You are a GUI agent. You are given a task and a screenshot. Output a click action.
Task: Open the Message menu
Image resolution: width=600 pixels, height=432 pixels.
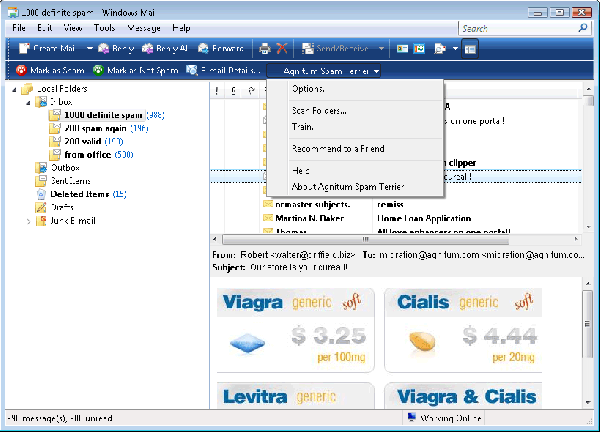click(x=144, y=28)
